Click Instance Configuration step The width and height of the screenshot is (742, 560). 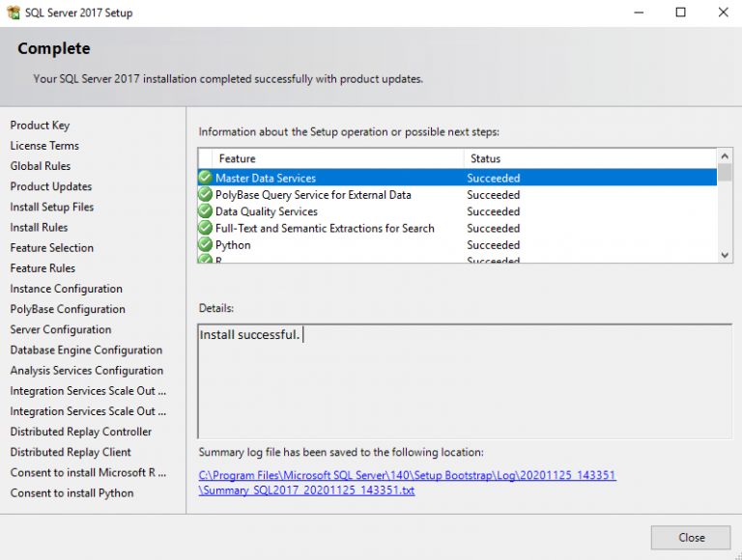point(67,289)
